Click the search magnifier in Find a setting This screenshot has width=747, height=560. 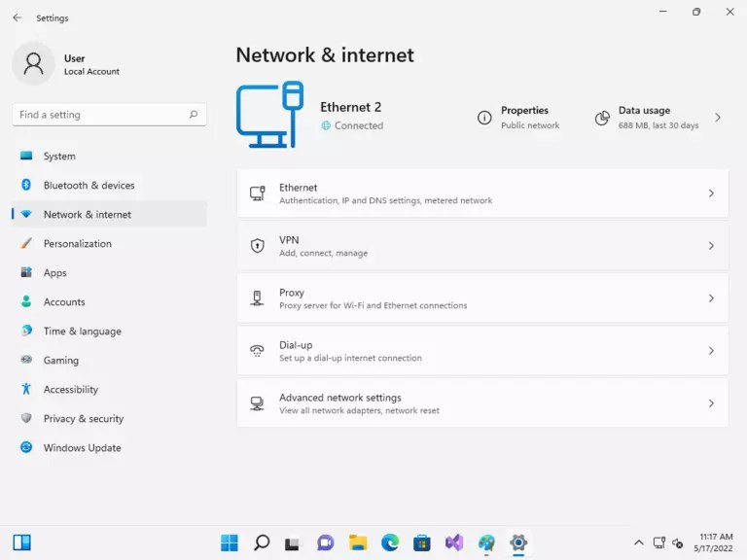point(194,115)
